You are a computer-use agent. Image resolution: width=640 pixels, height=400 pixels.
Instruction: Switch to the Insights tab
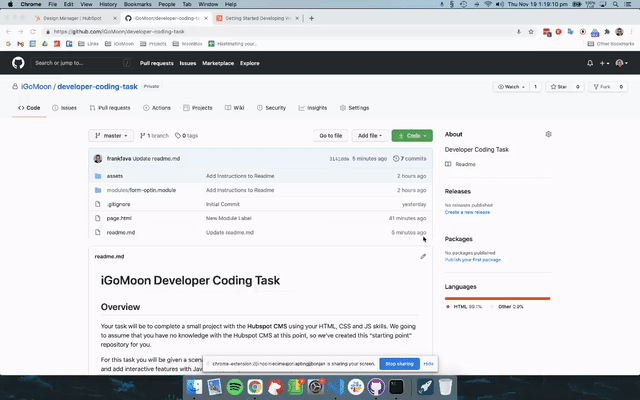click(x=313, y=108)
